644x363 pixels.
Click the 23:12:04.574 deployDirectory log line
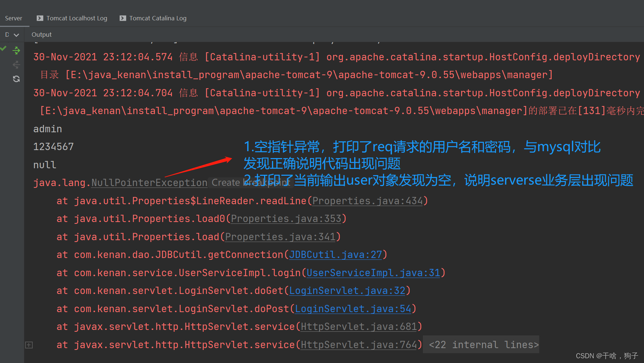pos(336,57)
